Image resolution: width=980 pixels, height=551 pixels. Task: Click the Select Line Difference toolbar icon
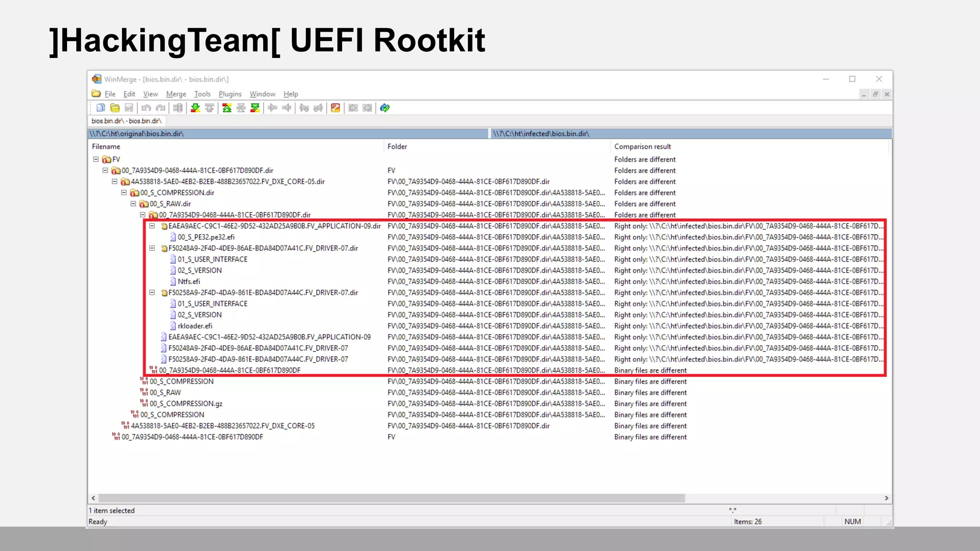[178, 108]
